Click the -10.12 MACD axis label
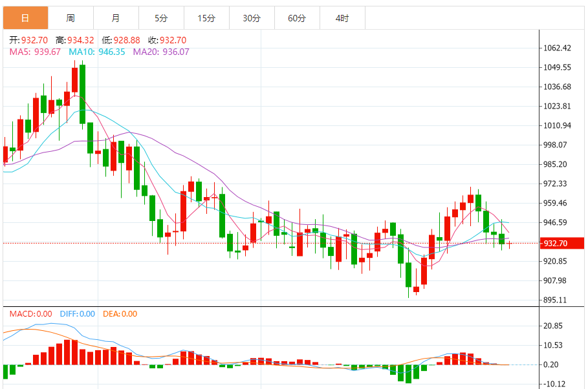This screenshot has height=389, width=588. click(x=554, y=384)
